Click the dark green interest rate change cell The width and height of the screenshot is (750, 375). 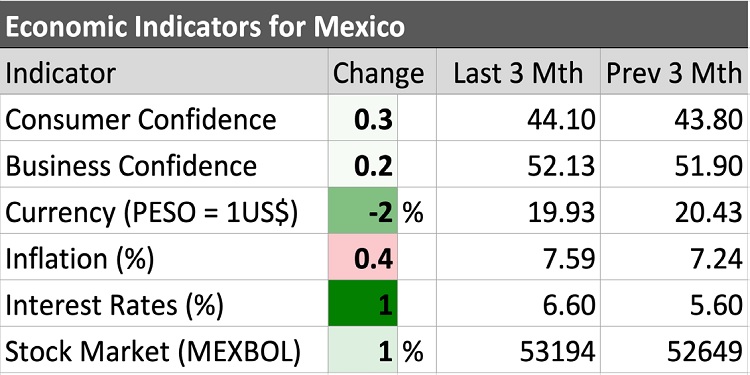[363, 304]
